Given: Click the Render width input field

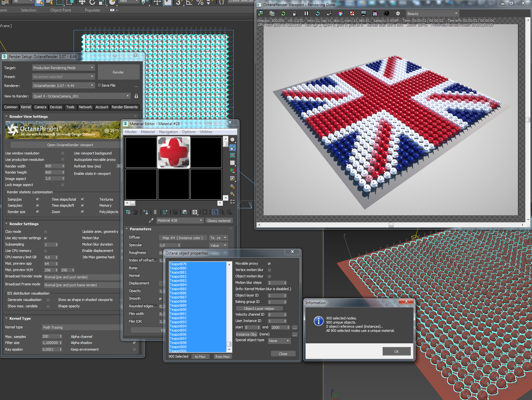Looking at the screenshot, I should click(x=53, y=166).
